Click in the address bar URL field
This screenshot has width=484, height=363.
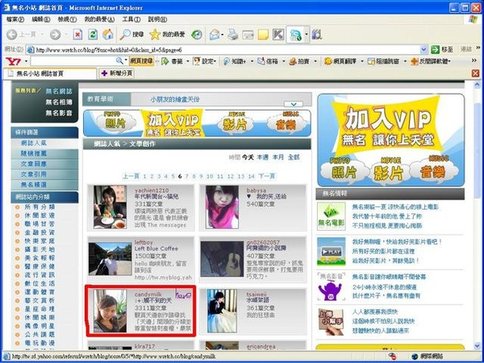pos(223,50)
